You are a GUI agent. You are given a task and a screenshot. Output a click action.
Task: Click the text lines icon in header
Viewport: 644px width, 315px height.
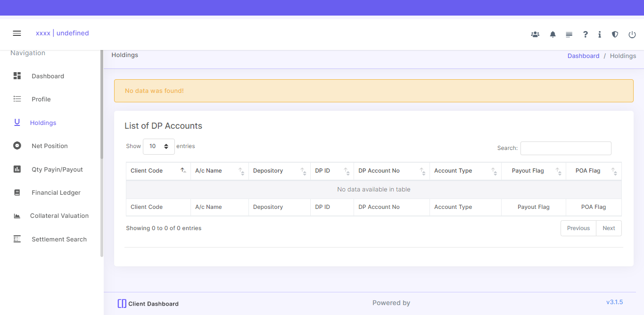point(569,34)
